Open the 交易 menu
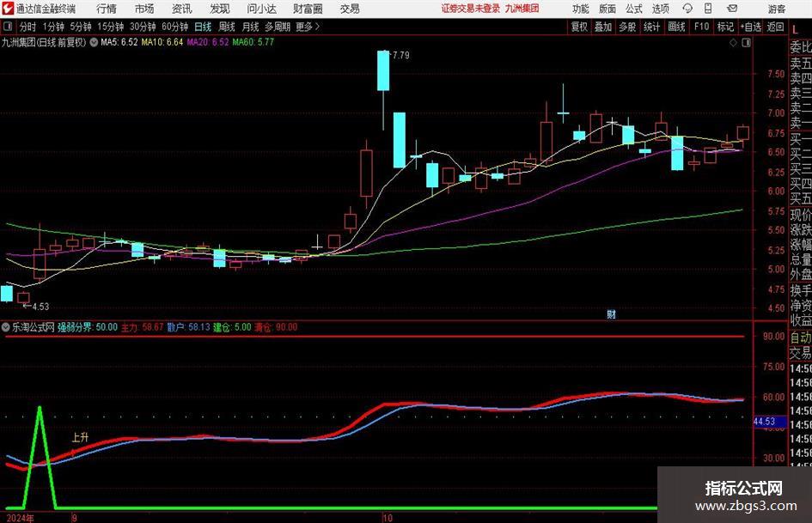 [x=350, y=9]
